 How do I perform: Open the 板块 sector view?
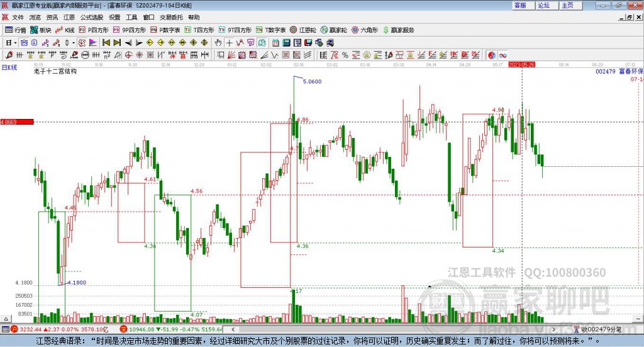(x=40, y=30)
